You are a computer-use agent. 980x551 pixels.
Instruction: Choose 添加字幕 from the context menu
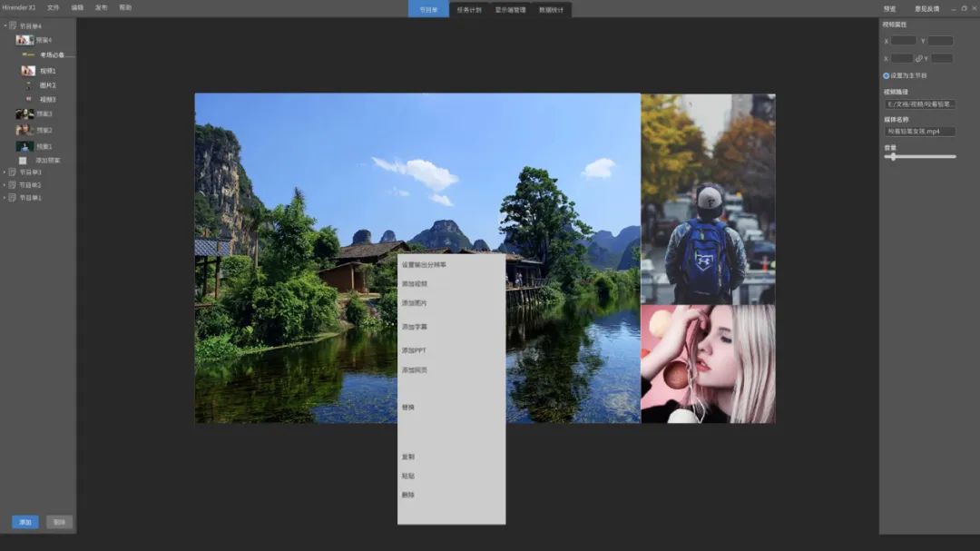(415, 327)
